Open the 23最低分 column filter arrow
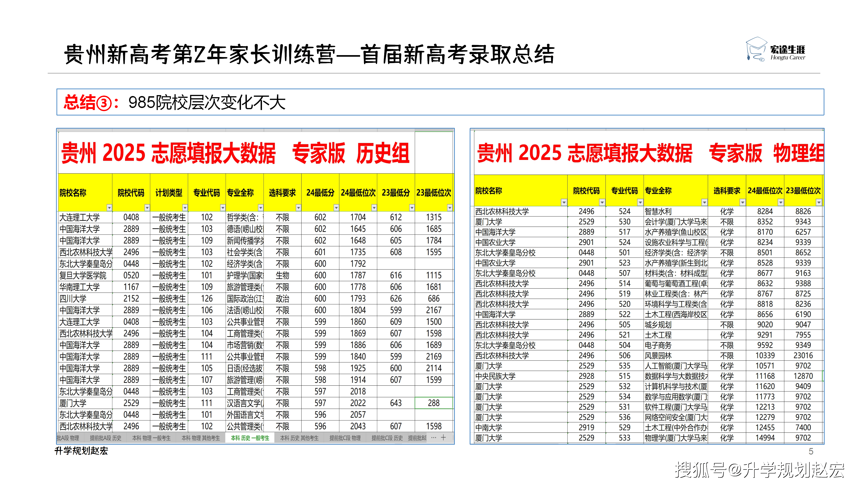The image size is (868, 488). point(412,208)
